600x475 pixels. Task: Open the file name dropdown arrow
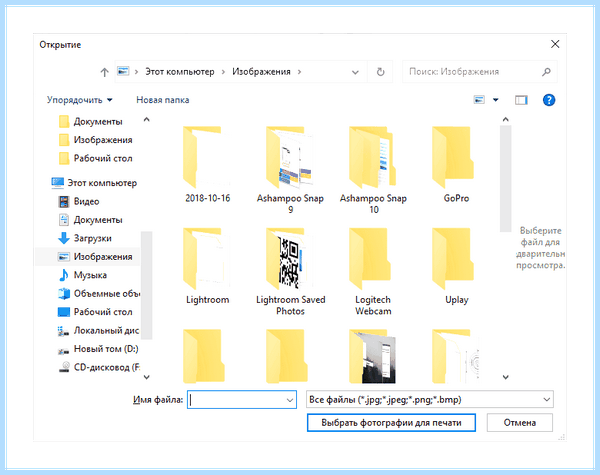coord(290,400)
